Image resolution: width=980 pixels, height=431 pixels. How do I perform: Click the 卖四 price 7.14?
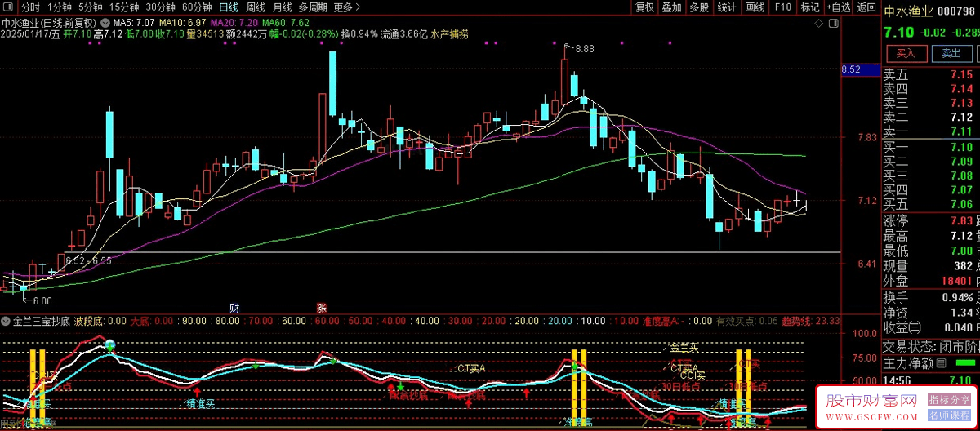click(x=961, y=89)
